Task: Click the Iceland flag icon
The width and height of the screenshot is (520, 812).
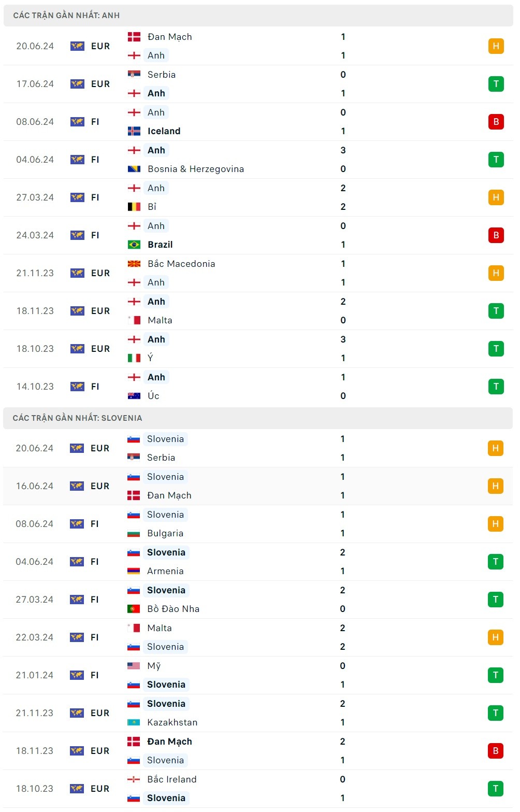Action: (x=134, y=131)
